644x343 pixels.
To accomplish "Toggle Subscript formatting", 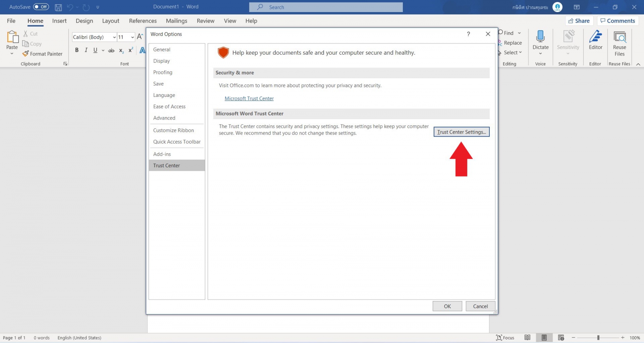I will pos(121,50).
